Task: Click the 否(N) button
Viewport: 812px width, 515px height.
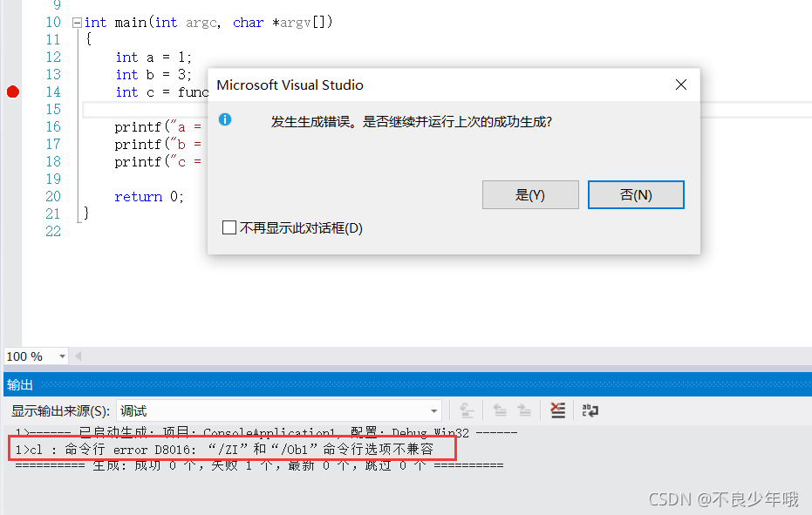Action: [636, 195]
